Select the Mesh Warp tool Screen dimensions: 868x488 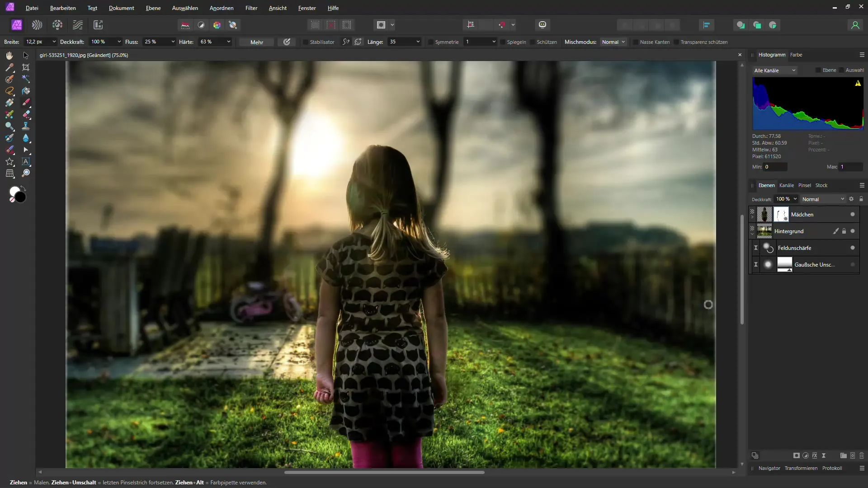pyautogui.click(x=9, y=173)
